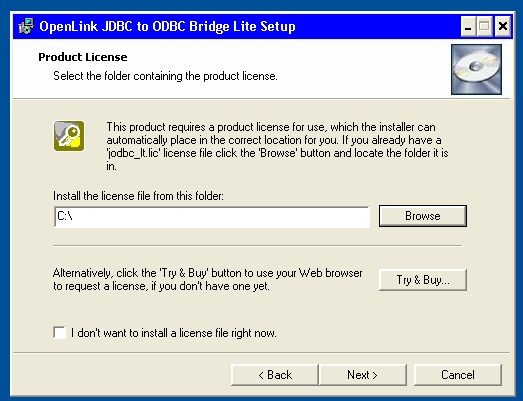The image size is (523, 401).
Task: Click the "Install the license file from this folder" label
Action: 138,196
